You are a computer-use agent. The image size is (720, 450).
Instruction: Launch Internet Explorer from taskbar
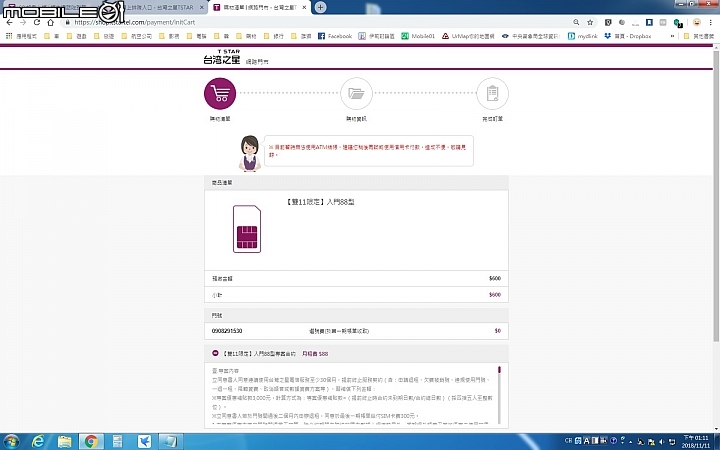pyautogui.click(x=39, y=441)
